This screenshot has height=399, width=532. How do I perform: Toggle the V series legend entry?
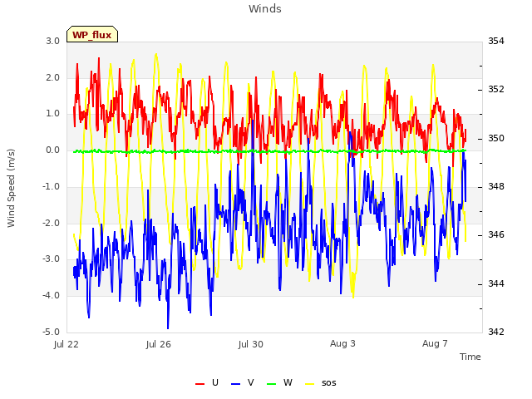[x=242, y=382]
